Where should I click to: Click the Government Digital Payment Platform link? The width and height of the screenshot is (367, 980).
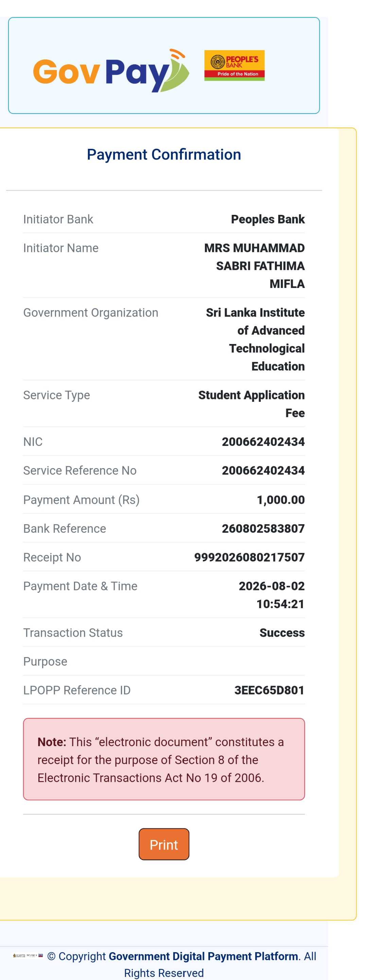click(203, 956)
